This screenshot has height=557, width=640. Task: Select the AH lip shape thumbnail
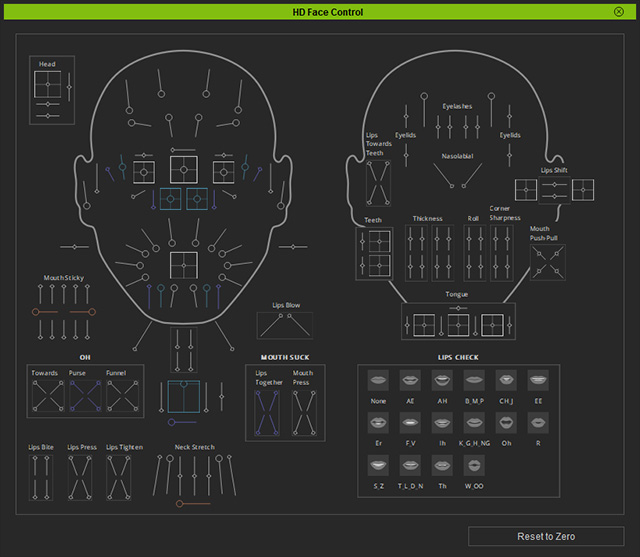pos(442,380)
